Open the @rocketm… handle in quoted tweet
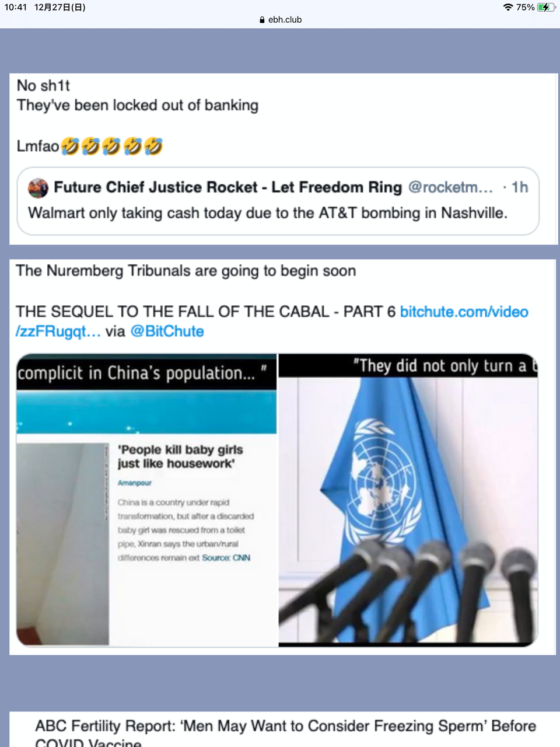This screenshot has height=747, width=560. pos(450,187)
